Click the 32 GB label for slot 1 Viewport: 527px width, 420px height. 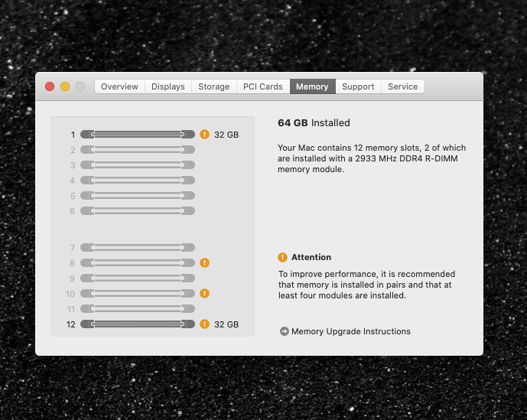226,135
